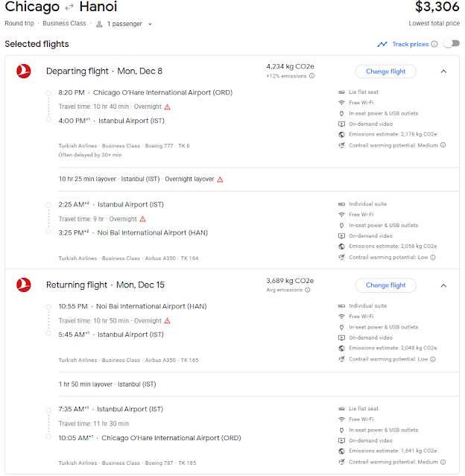Click the $3,306 lowest total price

coord(437,7)
